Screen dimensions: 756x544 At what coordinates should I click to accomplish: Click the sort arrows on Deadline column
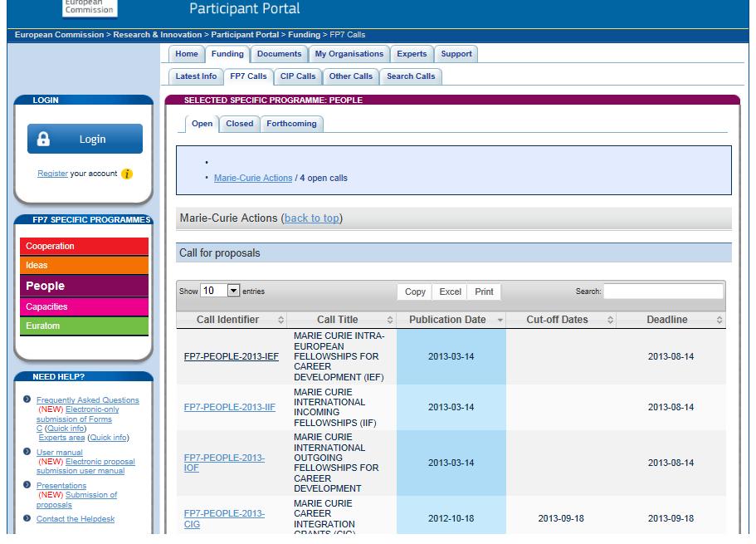point(719,320)
